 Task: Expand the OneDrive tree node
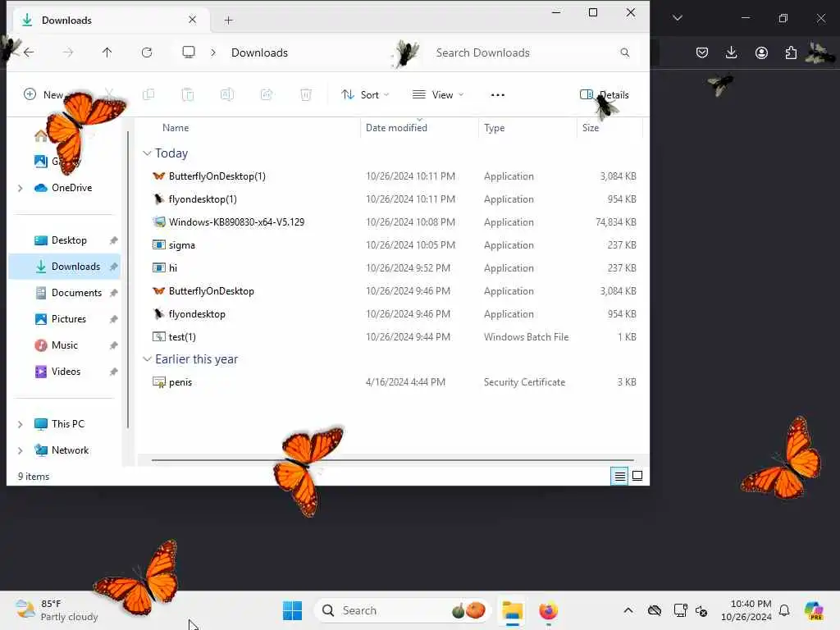[21, 188]
